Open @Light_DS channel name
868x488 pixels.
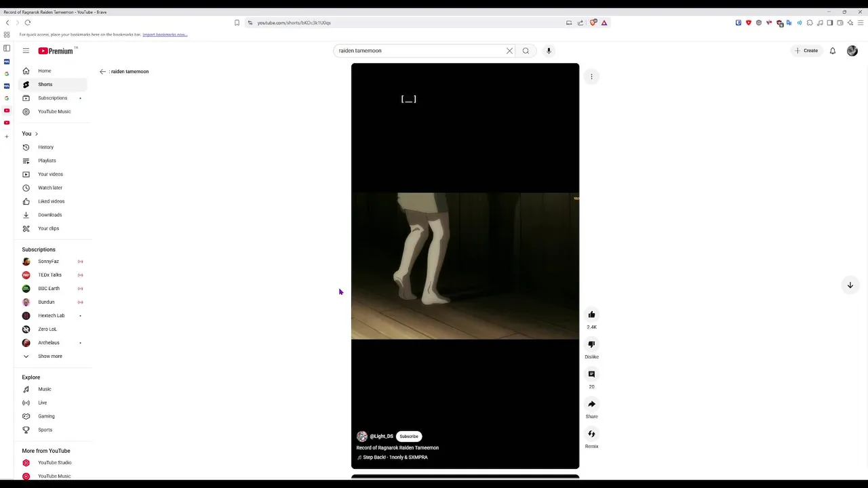click(381, 436)
